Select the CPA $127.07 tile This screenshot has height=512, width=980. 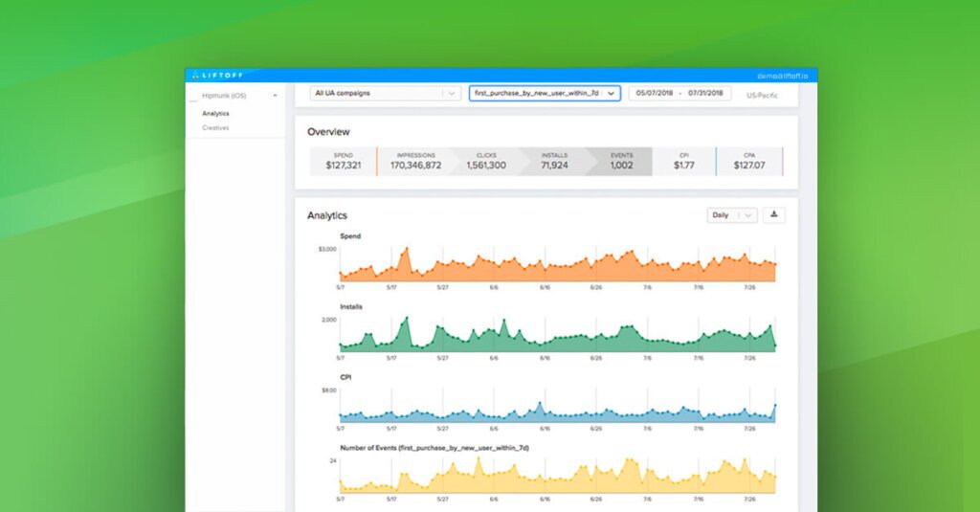tap(749, 162)
